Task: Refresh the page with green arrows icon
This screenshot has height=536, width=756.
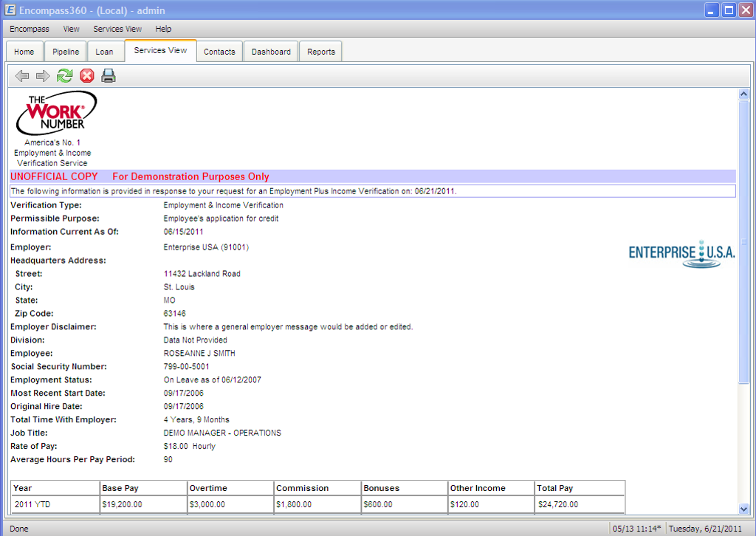Action: coord(65,76)
